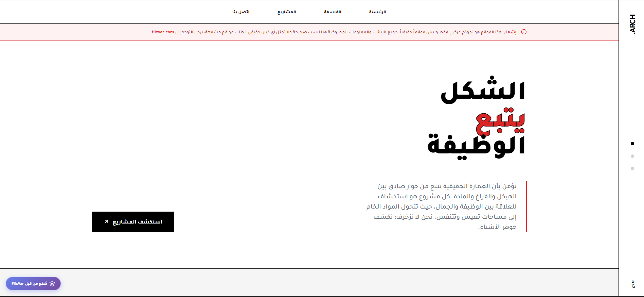Viewport: 644px width, 297px height.
Task: Click the arrow icon in the explore projects button
Action: 106,222
